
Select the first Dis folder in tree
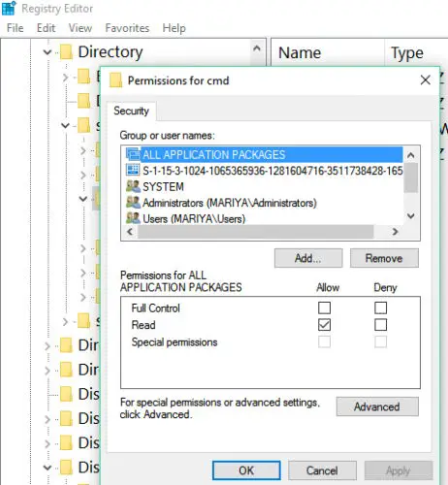[88, 394]
